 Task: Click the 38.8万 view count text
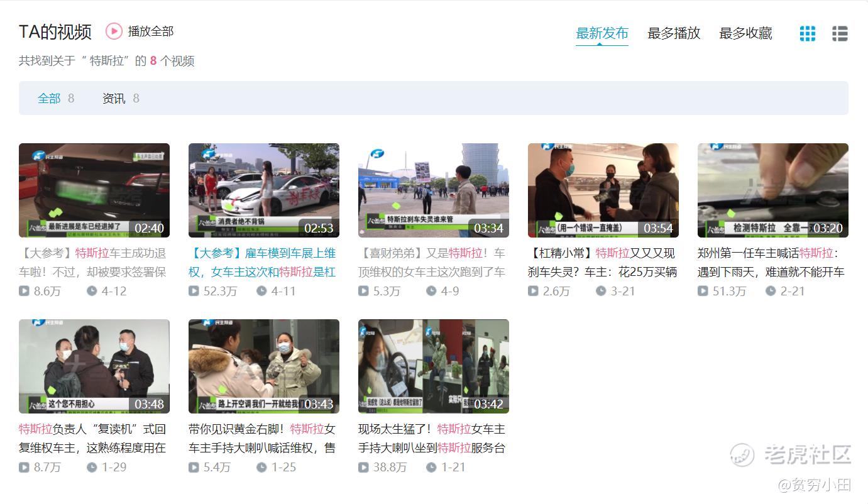pos(390,467)
